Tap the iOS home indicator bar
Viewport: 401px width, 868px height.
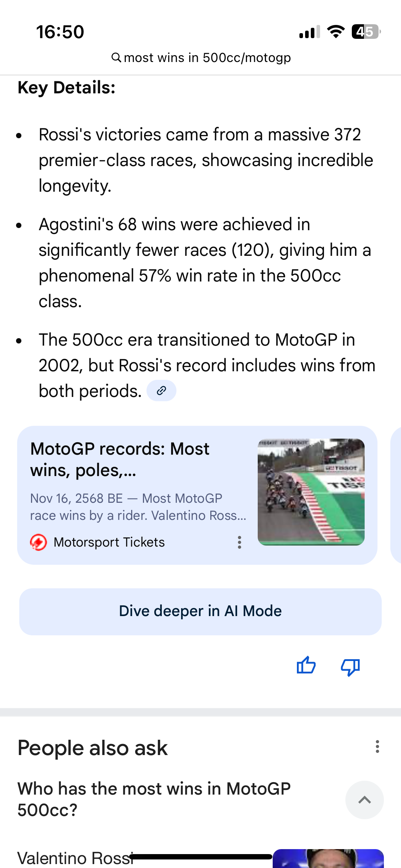coord(200,857)
